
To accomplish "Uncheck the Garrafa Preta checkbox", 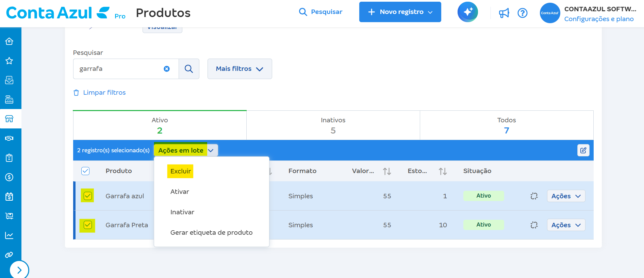I will (88, 225).
